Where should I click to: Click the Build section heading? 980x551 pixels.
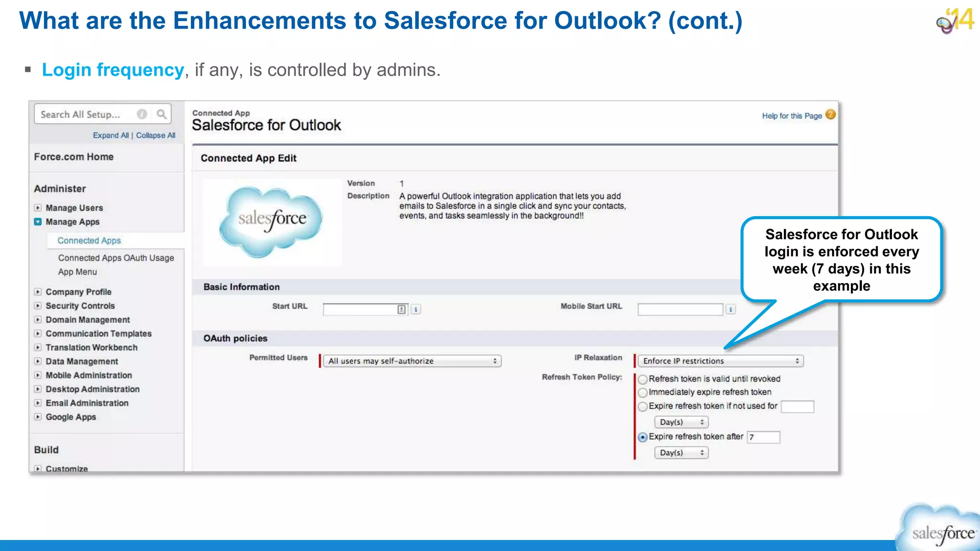[46, 450]
